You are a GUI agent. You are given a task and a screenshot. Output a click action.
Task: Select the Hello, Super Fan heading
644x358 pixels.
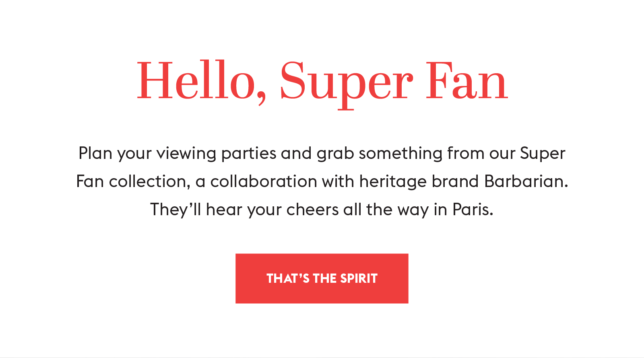tap(322, 83)
